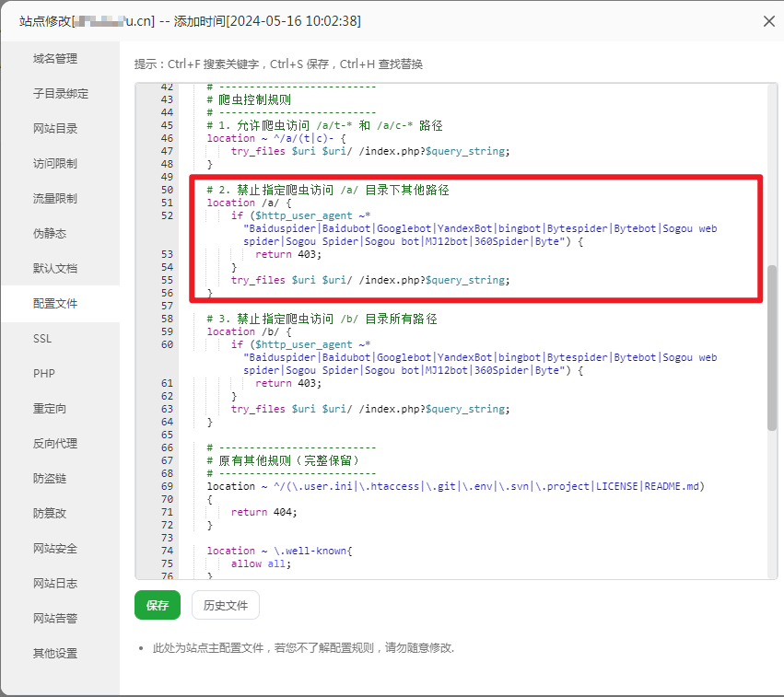
Task: Click the editor's vertical scrollbar thumb
Action: [x=772, y=348]
